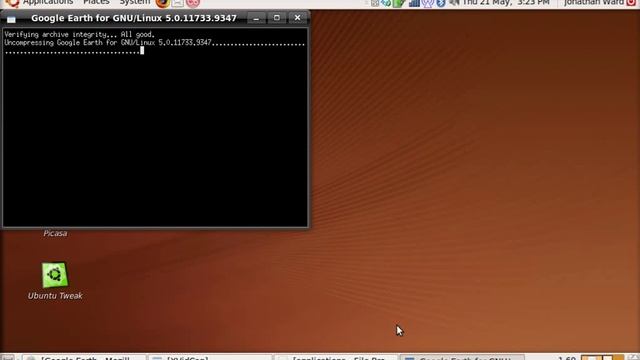Switch to applications File Browser taskbar window
The height and width of the screenshot is (360, 640).
[x=335, y=358]
